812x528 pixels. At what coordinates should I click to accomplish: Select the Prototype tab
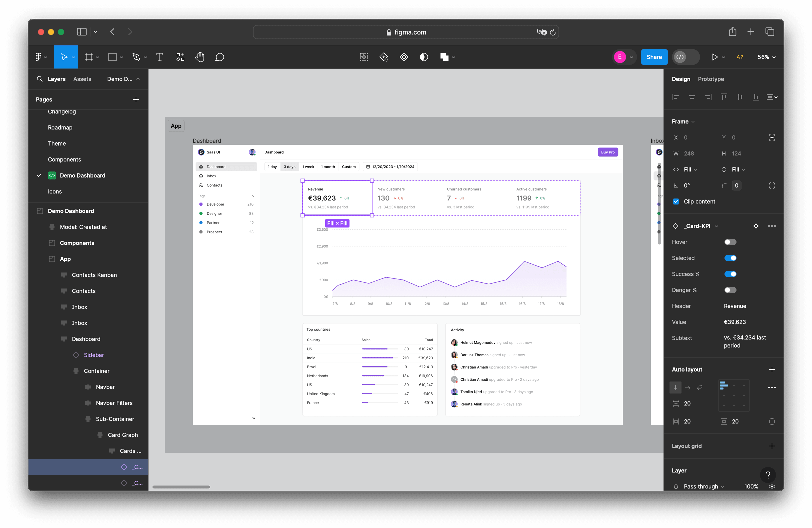pyautogui.click(x=711, y=79)
